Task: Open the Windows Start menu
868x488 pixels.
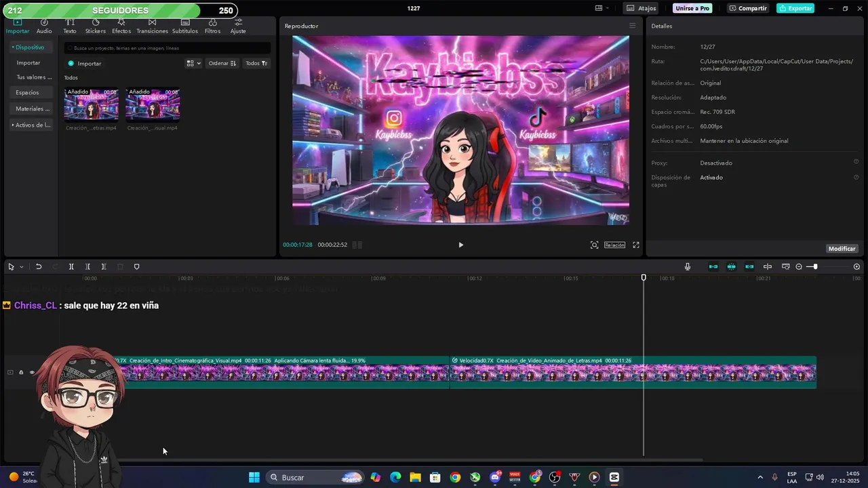Action: click(254, 477)
